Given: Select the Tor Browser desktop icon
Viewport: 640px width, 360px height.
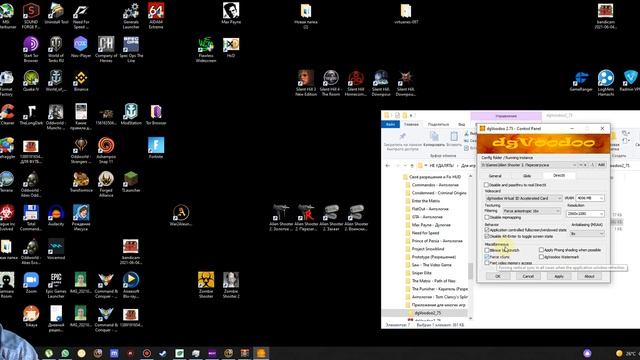Looking at the screenshot, I should point(156,115).
